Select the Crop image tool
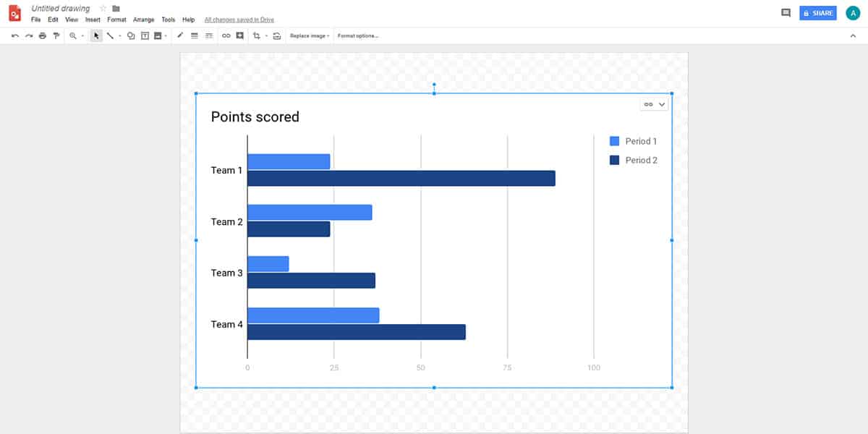The height and width of the screenshot is (434, 868). coord(257,35)
